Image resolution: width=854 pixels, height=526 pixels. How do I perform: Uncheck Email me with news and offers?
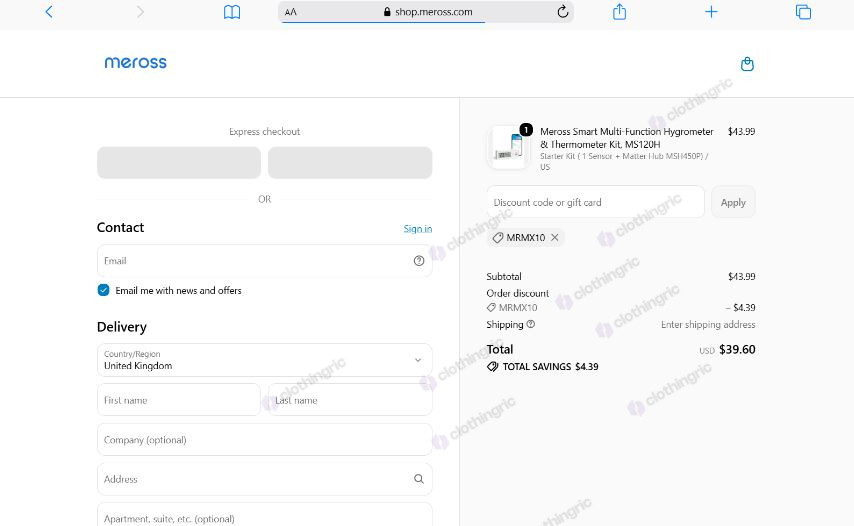103,290
